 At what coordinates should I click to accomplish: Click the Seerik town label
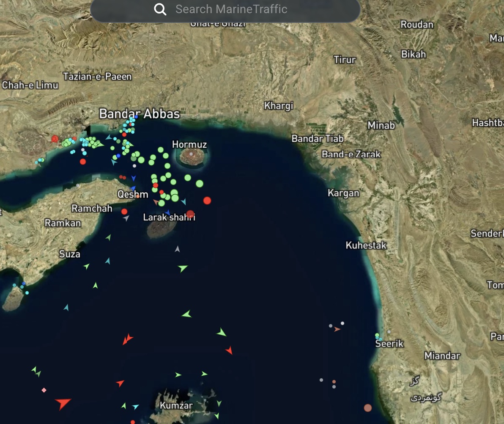(389, 344)
